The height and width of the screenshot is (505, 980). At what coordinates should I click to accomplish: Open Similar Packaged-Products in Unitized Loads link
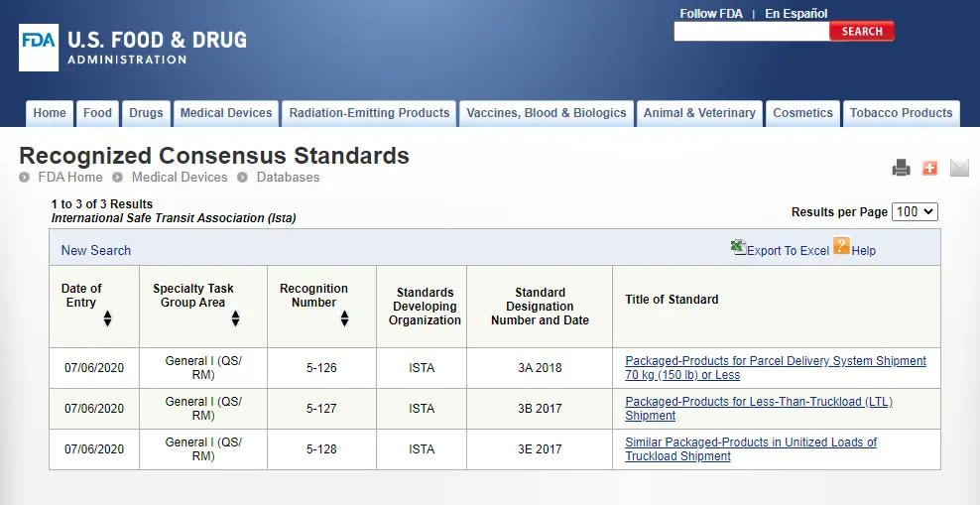click(751, 449)
